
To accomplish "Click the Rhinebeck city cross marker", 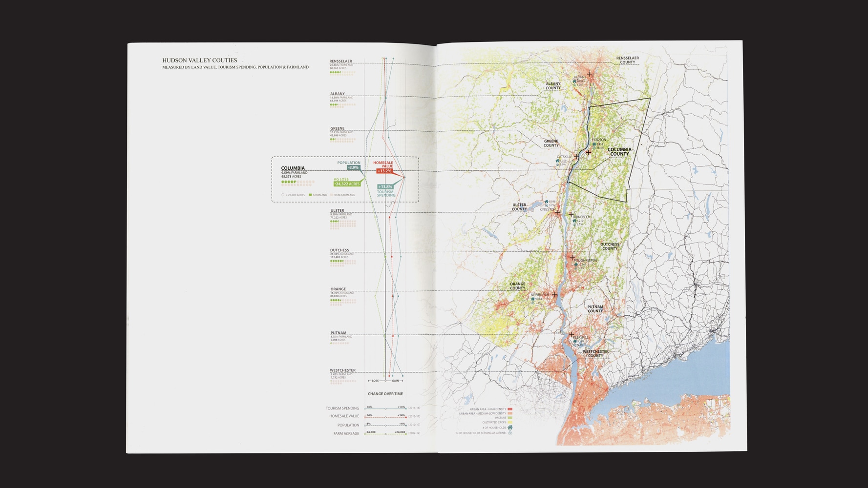I will [571, 214].
